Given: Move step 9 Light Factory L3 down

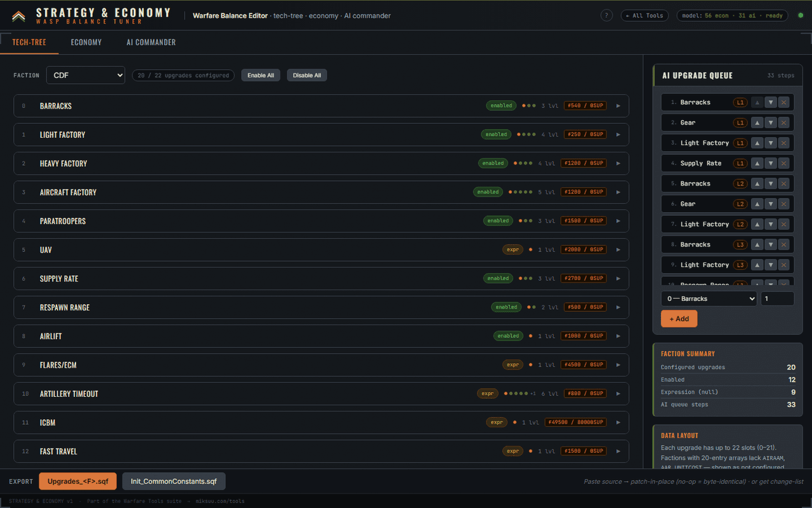Looking at the screenshot, I should point(770,265).
